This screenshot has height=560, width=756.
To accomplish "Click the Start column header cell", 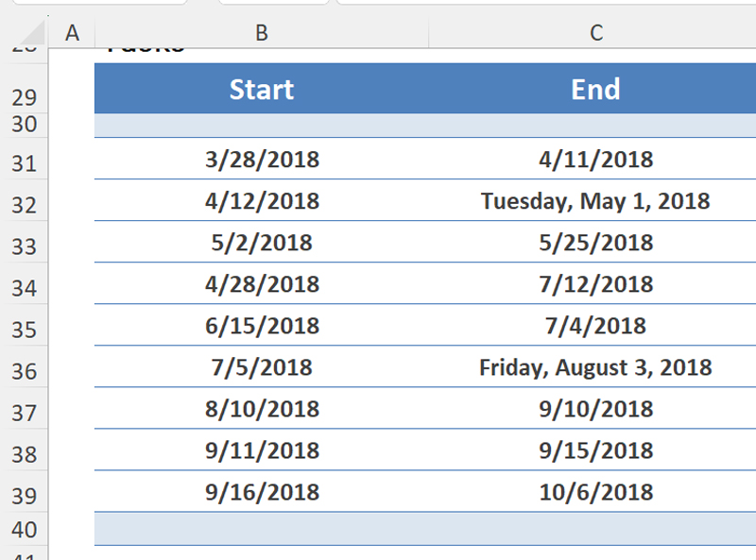I will [x=262, y=90].
